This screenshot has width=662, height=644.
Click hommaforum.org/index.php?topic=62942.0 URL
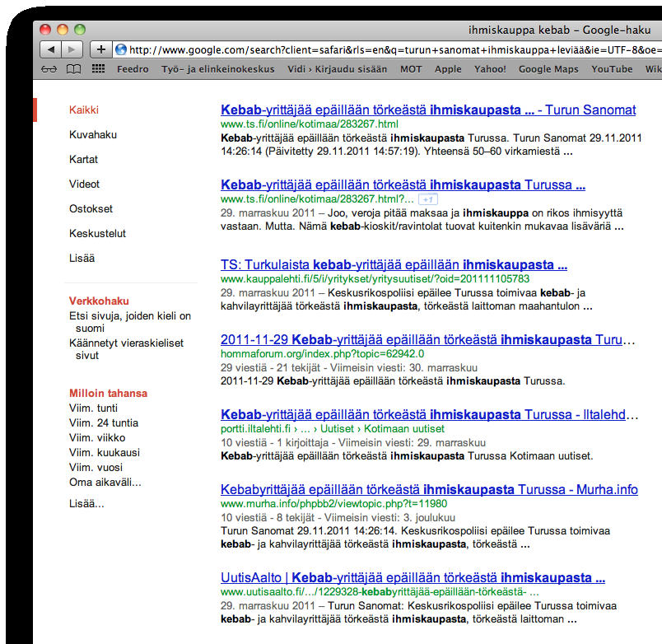point(323,354)
